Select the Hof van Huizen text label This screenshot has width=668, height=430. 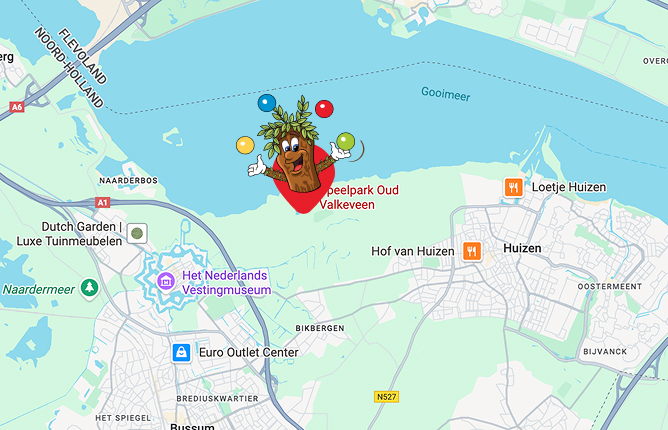click(x=412, y=251)
